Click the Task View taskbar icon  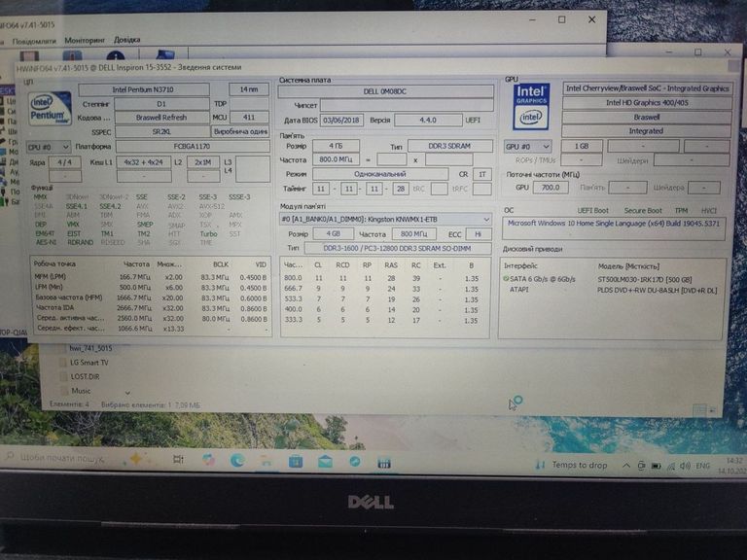tap(180, 460)
